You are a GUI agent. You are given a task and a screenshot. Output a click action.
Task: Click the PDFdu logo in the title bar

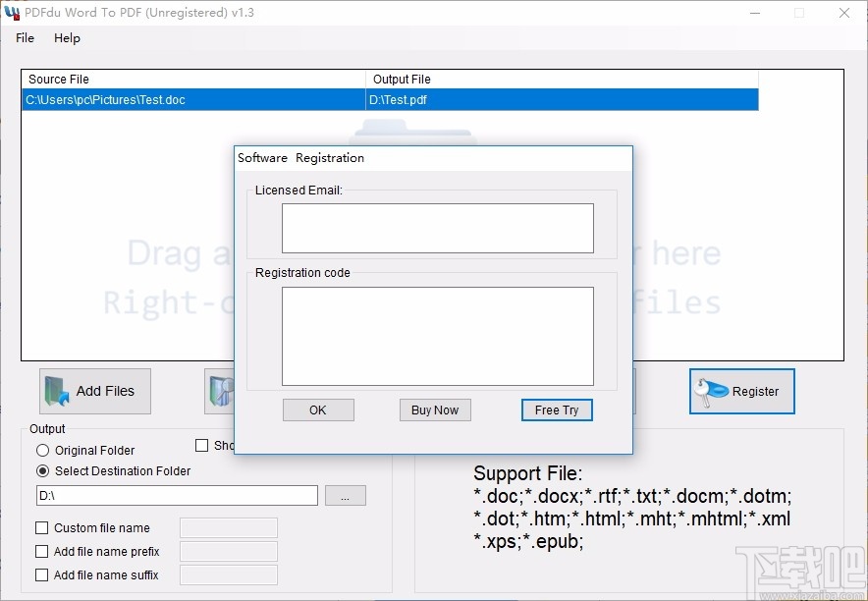point(14,12)
